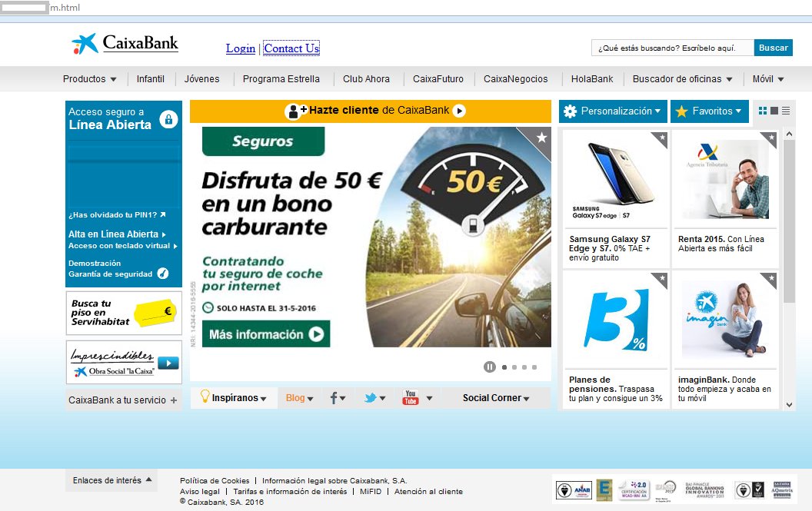Open Política de Cookies link
Image resolution: width=812 pixels, height=511 pixels.
pyautogui.click(x=215, y=480)
